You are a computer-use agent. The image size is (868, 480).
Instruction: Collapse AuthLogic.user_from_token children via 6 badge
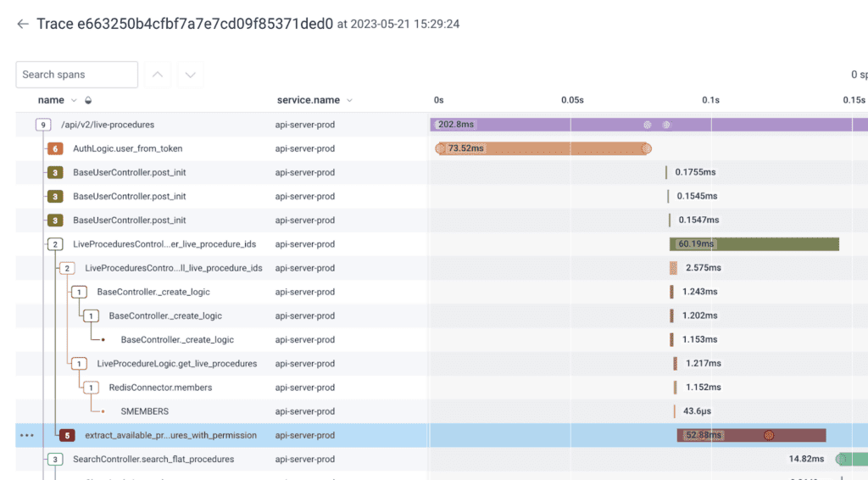coord(55,148)
